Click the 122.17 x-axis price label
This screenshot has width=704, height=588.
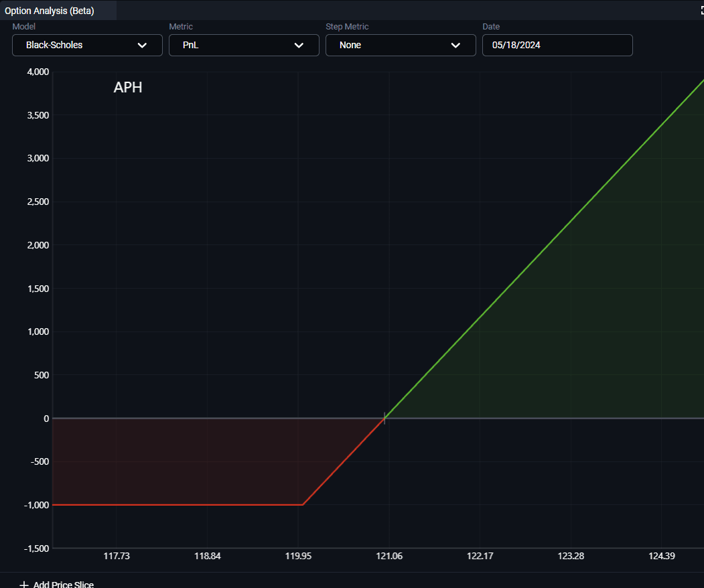coord(480,556)
